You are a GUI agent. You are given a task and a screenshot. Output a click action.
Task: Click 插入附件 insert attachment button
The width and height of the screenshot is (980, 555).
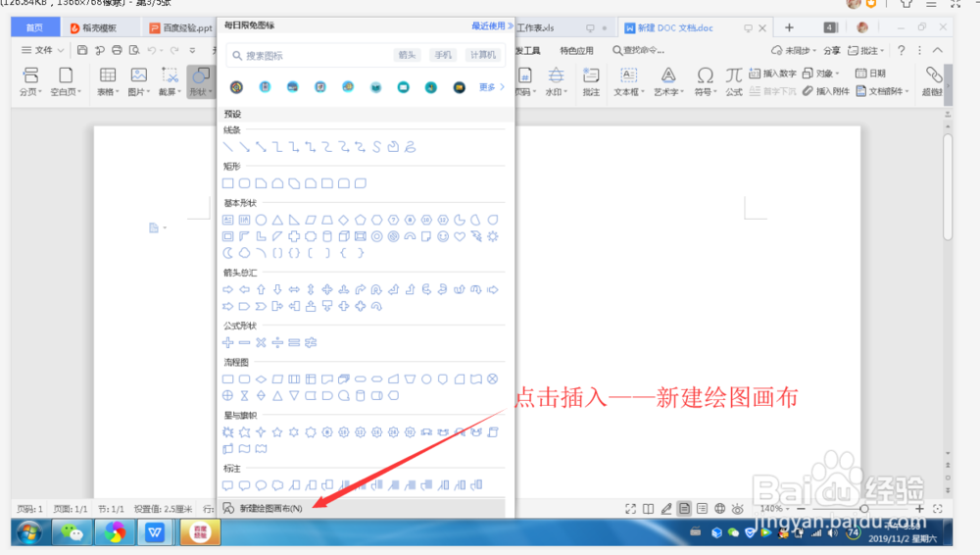point(826,91)
